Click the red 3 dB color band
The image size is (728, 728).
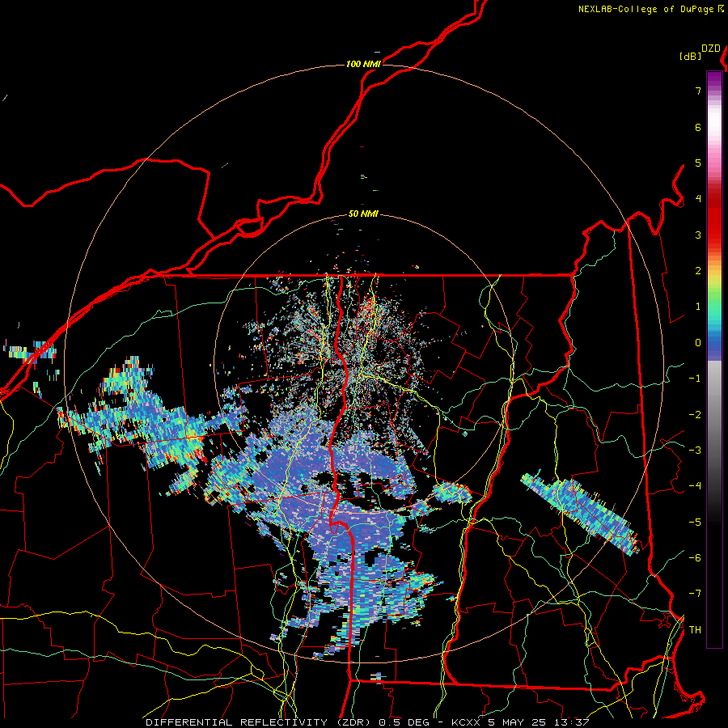point(714,235)
